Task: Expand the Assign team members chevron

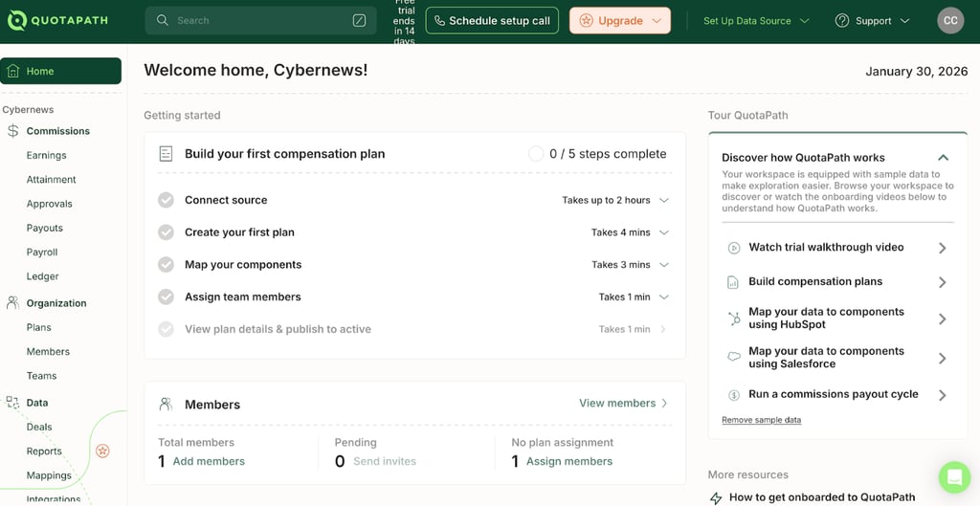Action: pos(664,297)
